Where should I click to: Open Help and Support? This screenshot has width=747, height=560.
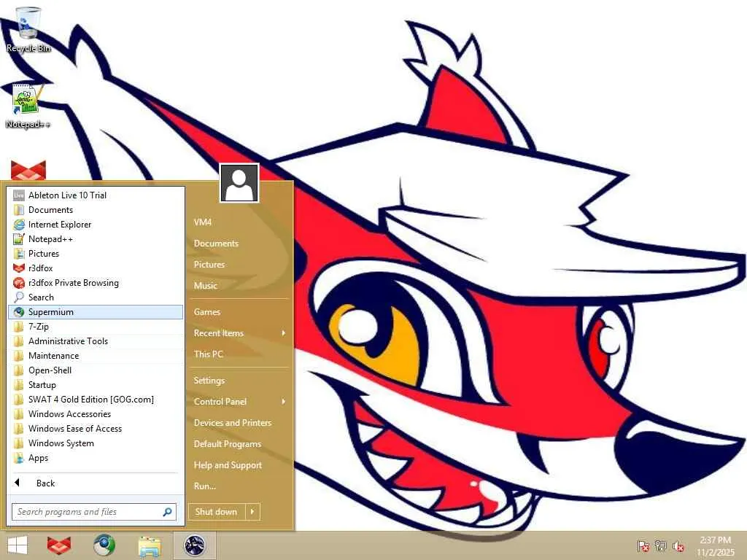click(x=239, y=465)
